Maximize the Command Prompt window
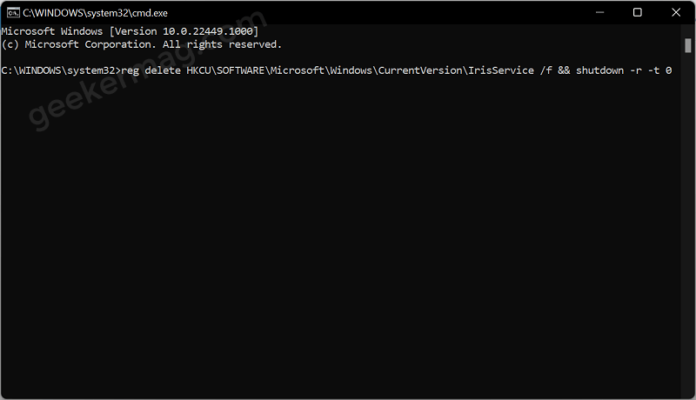The height and width of the screenshot is (400, 696). pyautogui.click(x=637, y=12)
